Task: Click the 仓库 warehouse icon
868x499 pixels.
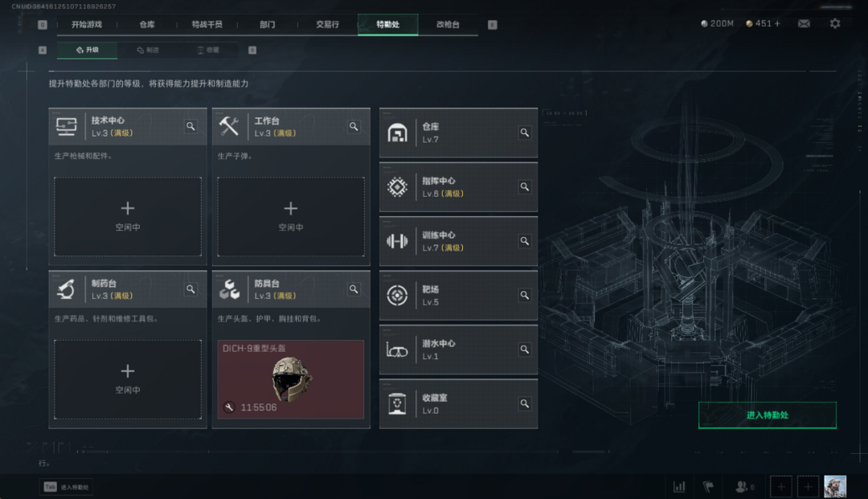Action: pyautogui.click(x=397, y=133)
